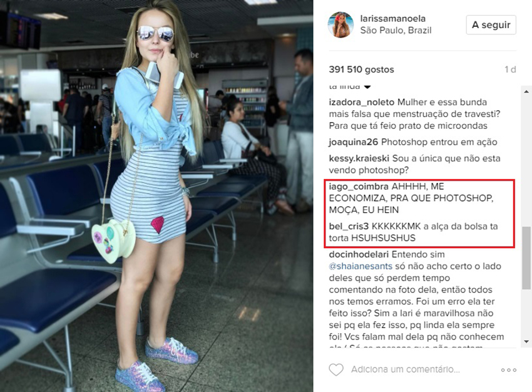The height and width of the screenshot is (392, 532).
Task: Click the 1 d post timestamp
Action: tap(510, 70)
